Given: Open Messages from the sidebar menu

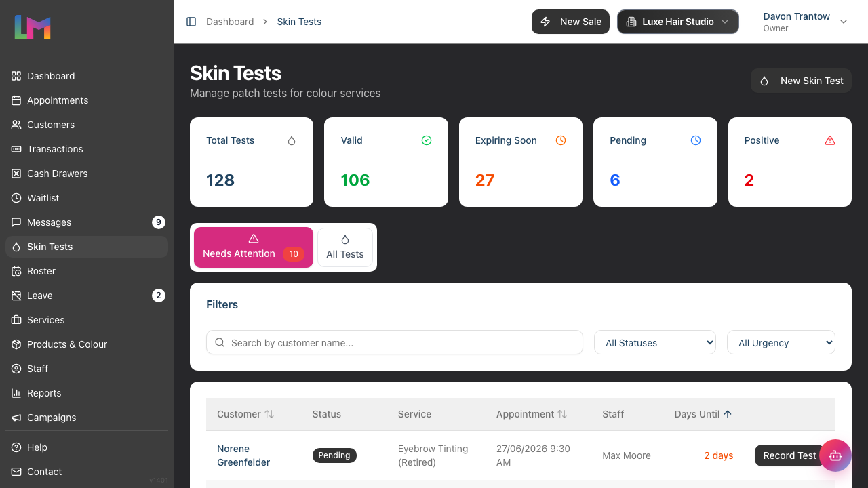Looking at the screenshot, I should tap(87, 222).
